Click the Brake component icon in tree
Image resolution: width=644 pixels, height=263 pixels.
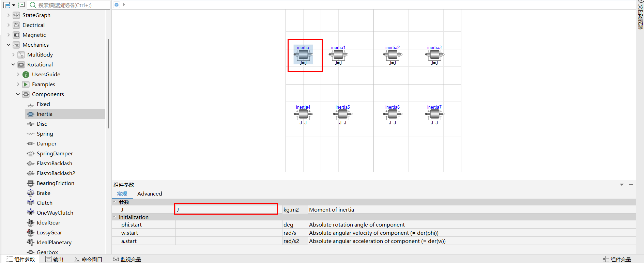pos(31,193)
